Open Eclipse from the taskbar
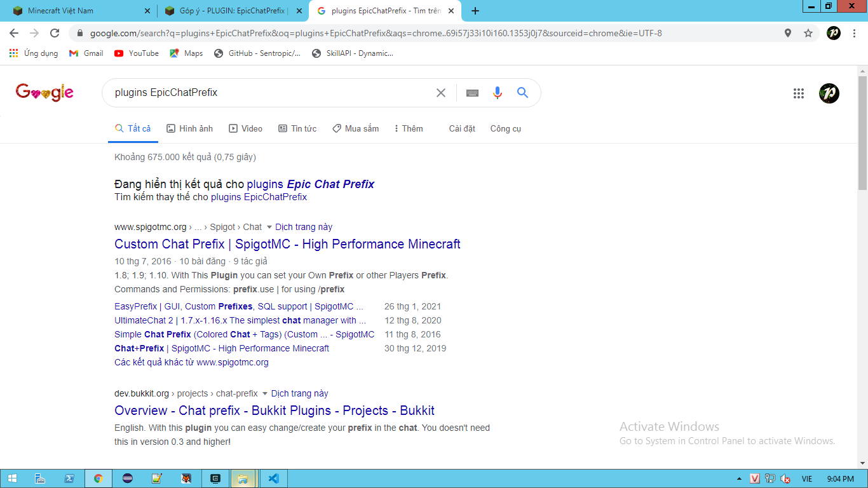Screen dimensions: 868x488 (x=128, y=479)
